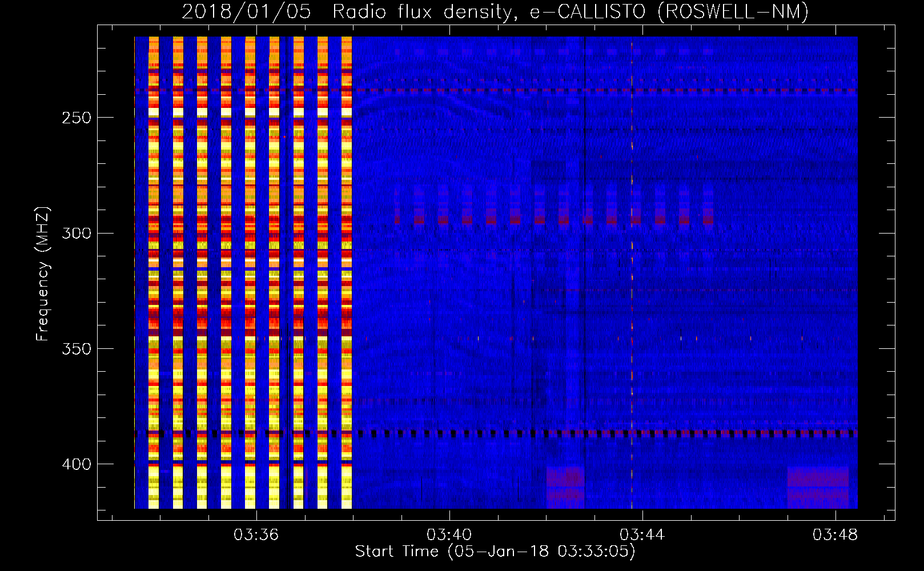Click the 03:40 time tick label

point(449,535)
